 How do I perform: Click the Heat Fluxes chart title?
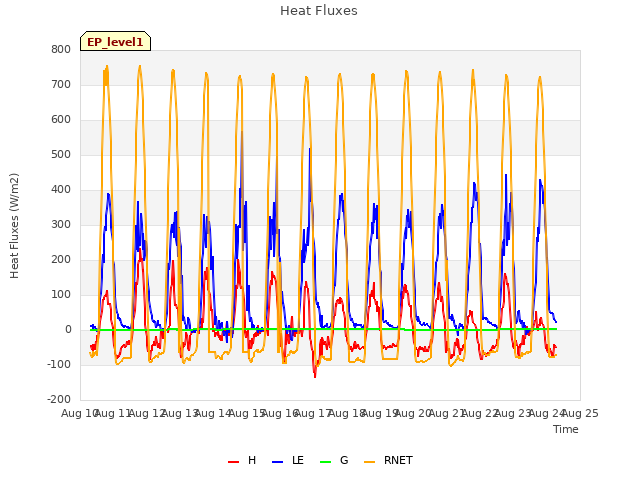pyautogui.click(x=319, y=11)
